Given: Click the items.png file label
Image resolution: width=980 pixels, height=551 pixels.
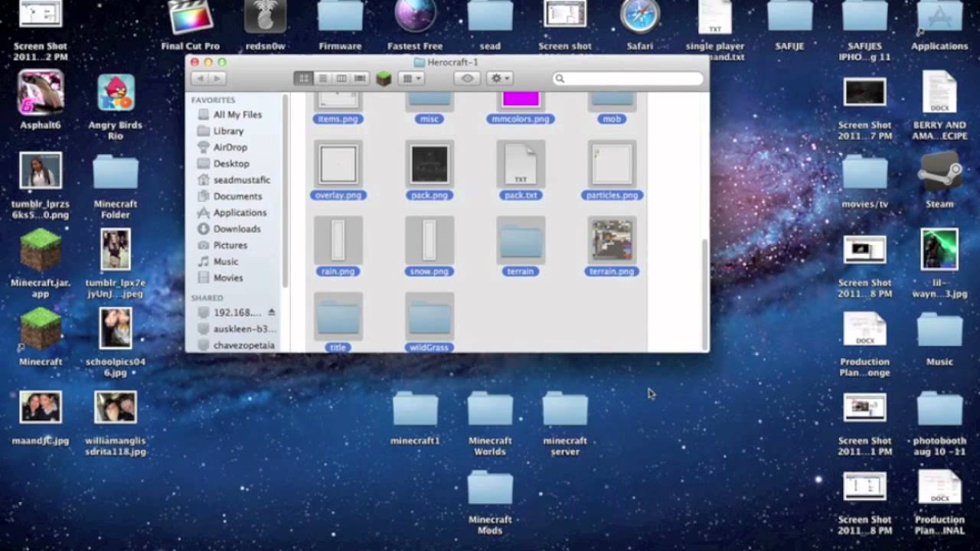Looking at the screenshot, I should (338, 119).
